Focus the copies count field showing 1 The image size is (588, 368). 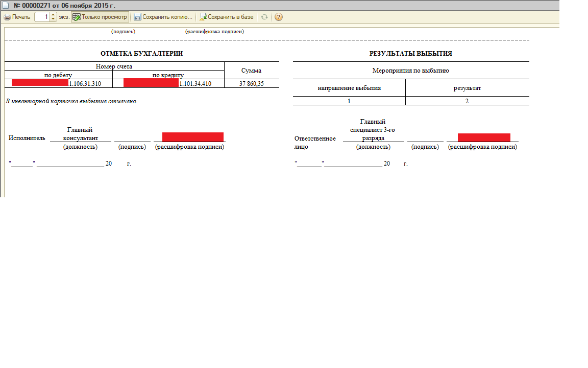42,17
